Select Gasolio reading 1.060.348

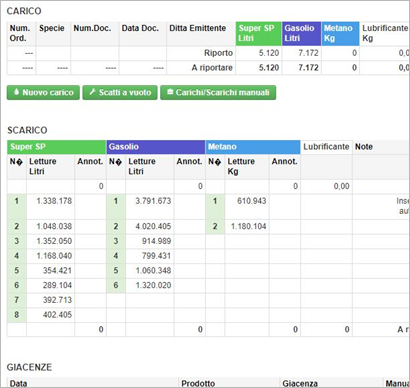point(153,270)
